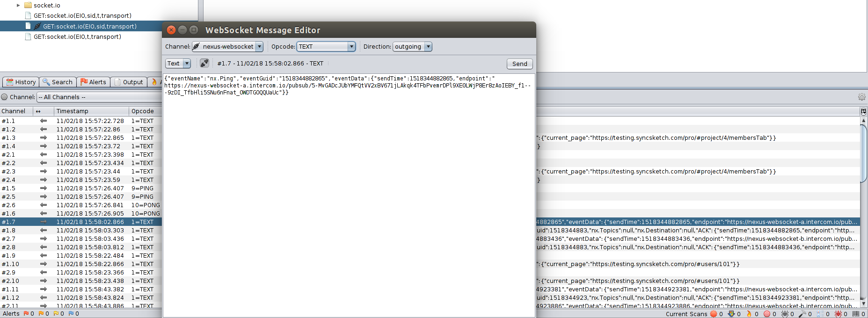Screen dimensions: 868x318
Task: Sort by the direction arrows column header
Action: 43,111
